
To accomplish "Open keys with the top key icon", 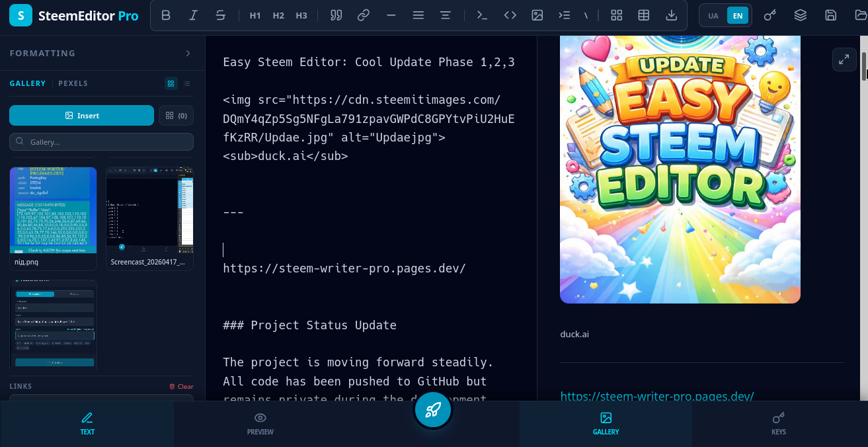I will (769, 15).
